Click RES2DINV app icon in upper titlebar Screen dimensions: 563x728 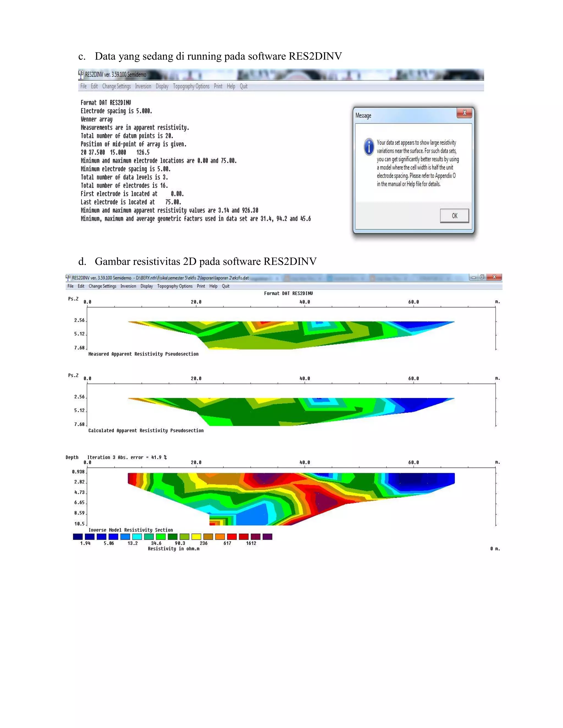coord(81,74)
